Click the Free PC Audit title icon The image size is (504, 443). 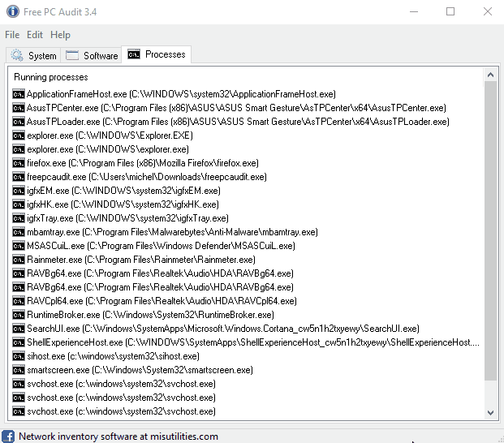pyautogui.click(x=13, y=11)
